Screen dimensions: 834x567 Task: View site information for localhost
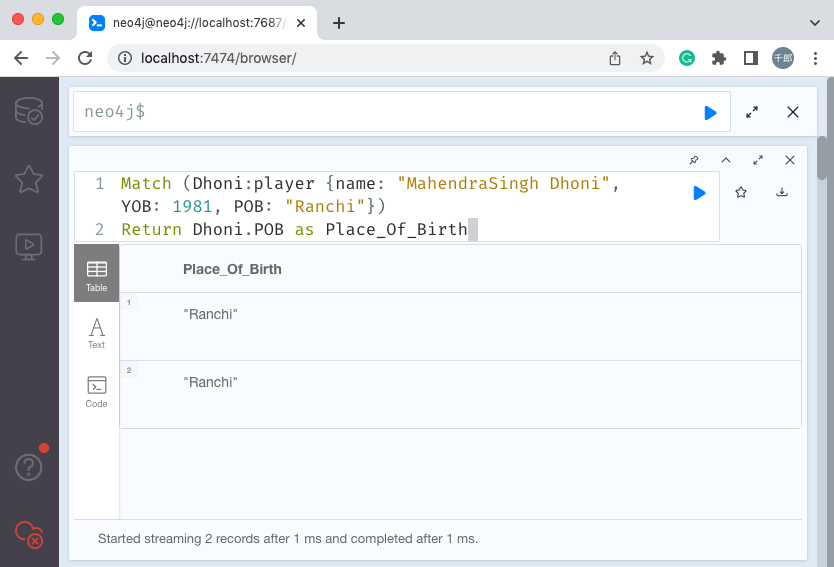(x=124, y=58)
